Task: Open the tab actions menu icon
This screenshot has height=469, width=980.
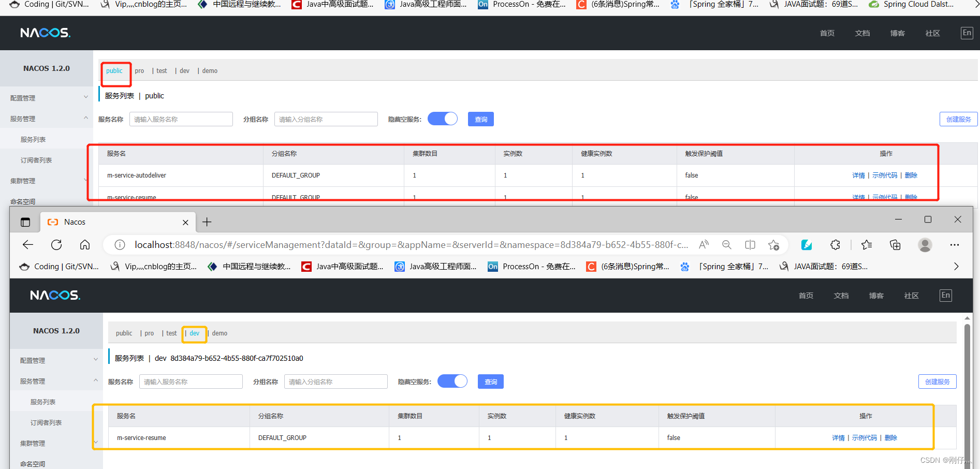Action: pyautogui.click(x=25, y=222)
